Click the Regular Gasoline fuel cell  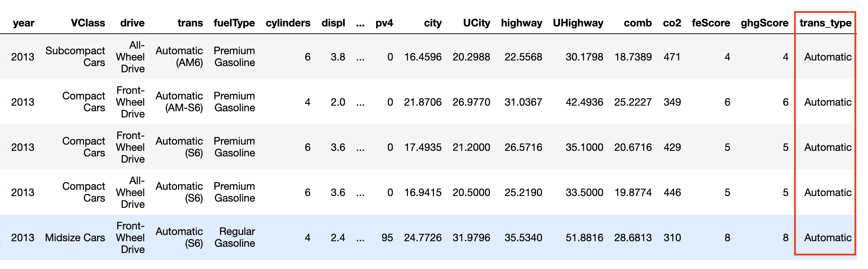(x=235, y=237)
